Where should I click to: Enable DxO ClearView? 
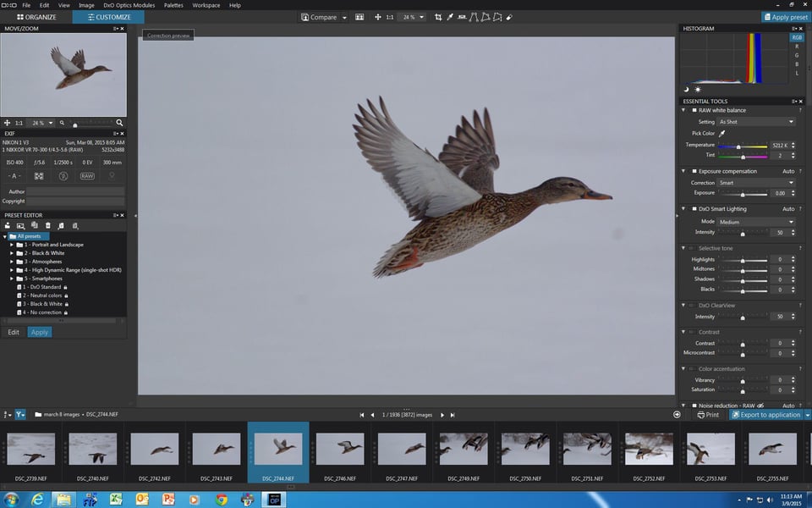pos(691,306)
